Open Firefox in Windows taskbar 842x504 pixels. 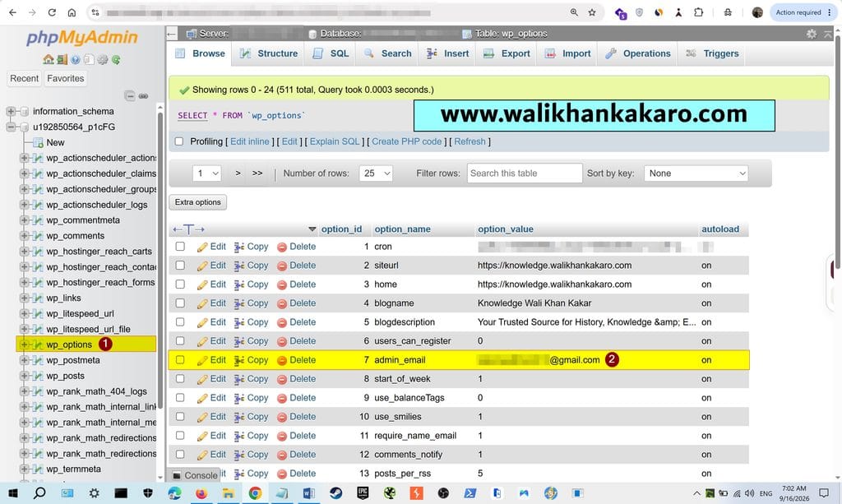coord(201,492)
